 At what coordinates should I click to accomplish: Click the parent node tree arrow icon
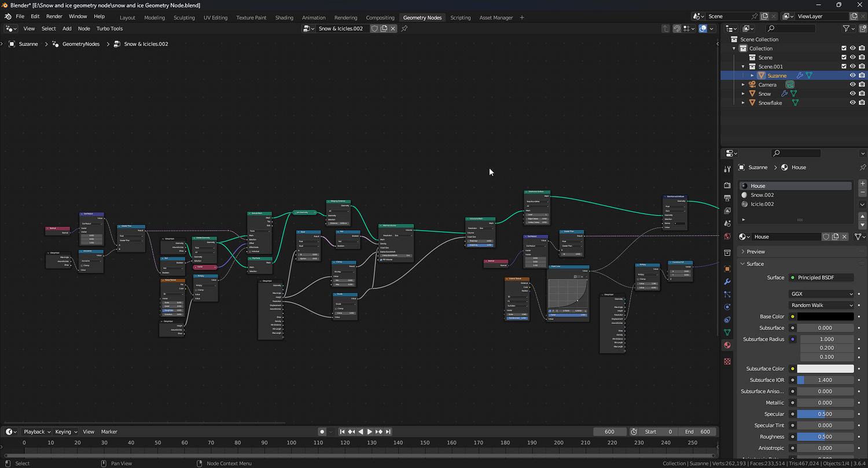[666, 28]
